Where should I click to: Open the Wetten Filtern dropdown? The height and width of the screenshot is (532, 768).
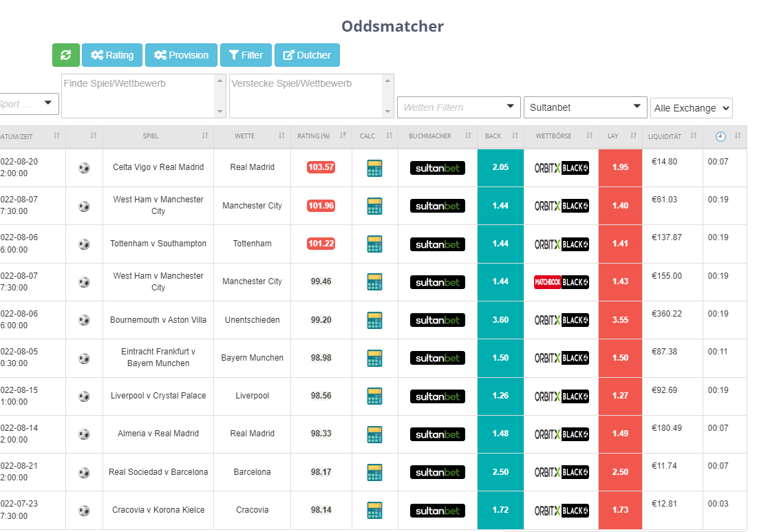click(x=458, y=107)
